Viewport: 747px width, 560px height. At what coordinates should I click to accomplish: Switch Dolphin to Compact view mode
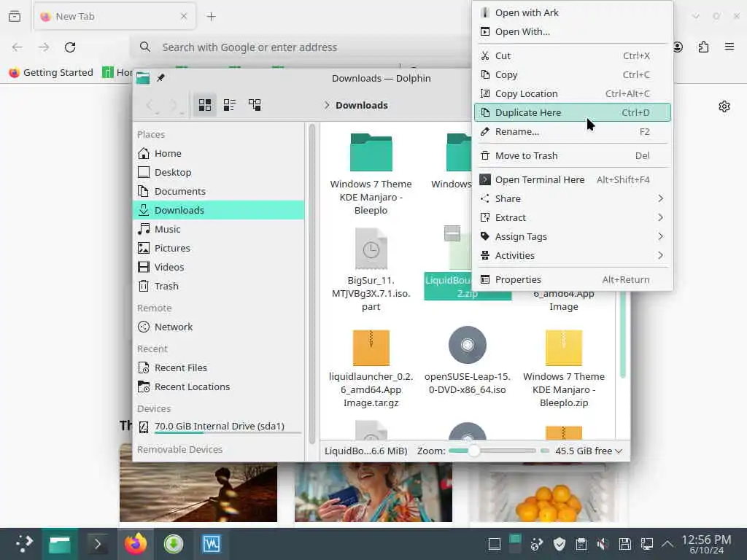pos(230,105)
